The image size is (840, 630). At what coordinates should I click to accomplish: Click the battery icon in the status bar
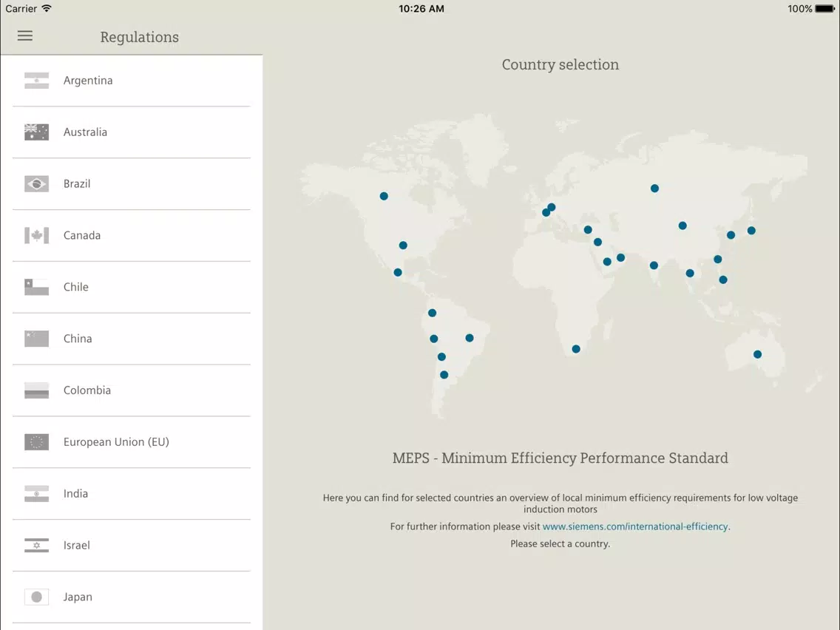(825, 9)
